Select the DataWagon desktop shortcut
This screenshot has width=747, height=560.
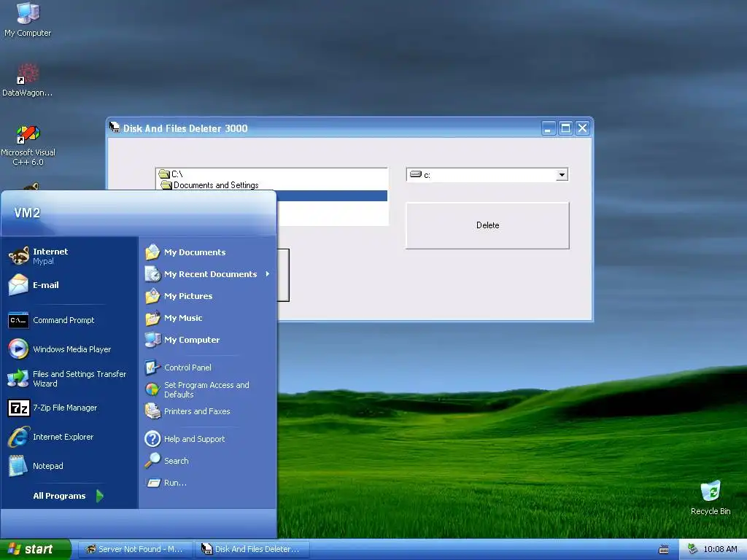(x=28, y=79)
